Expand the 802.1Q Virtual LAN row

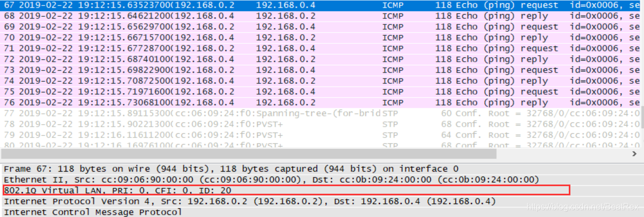pyautogui.click(x=322, y=190)
